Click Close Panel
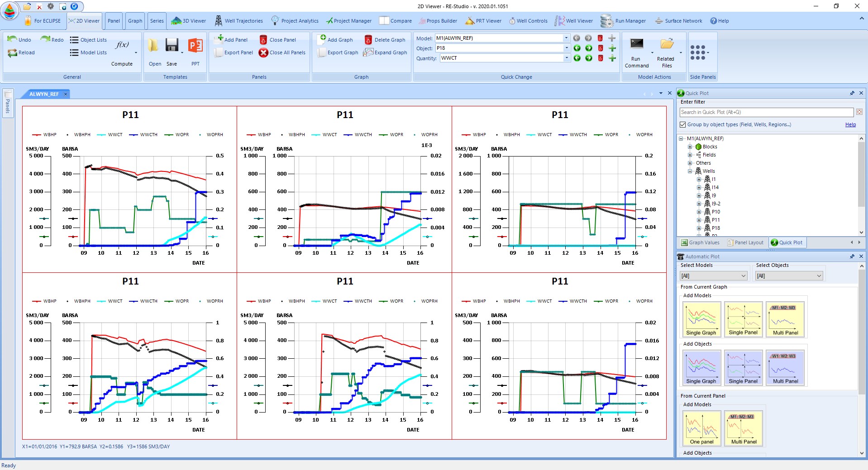Image resolution: width=868 pixels, height=470 pixels. [x=277, y=40]
